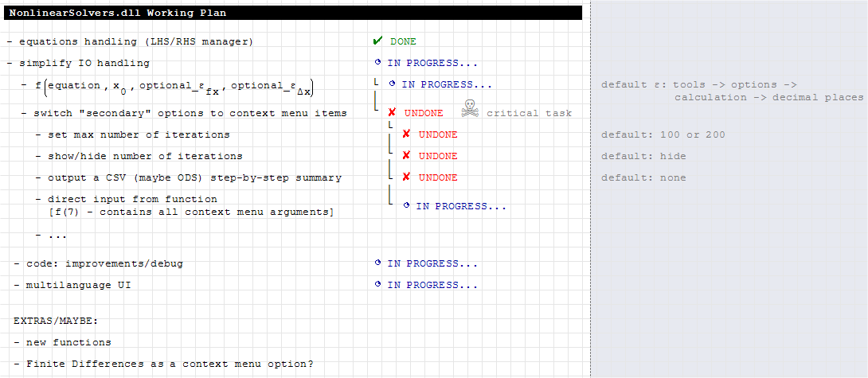Viewport: 868px width, 378px height.
Task: Click the red X on the switch "secondary" options row
Action: (392, 113)
